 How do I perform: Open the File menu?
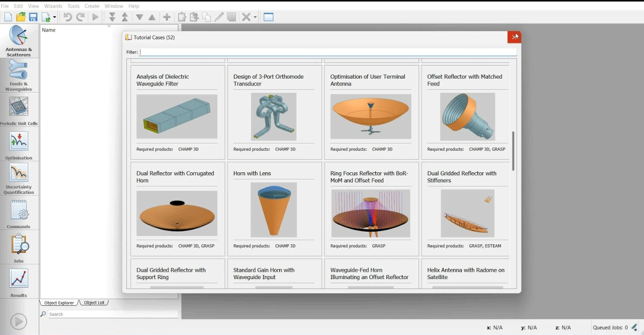click(x=5, y=6)
